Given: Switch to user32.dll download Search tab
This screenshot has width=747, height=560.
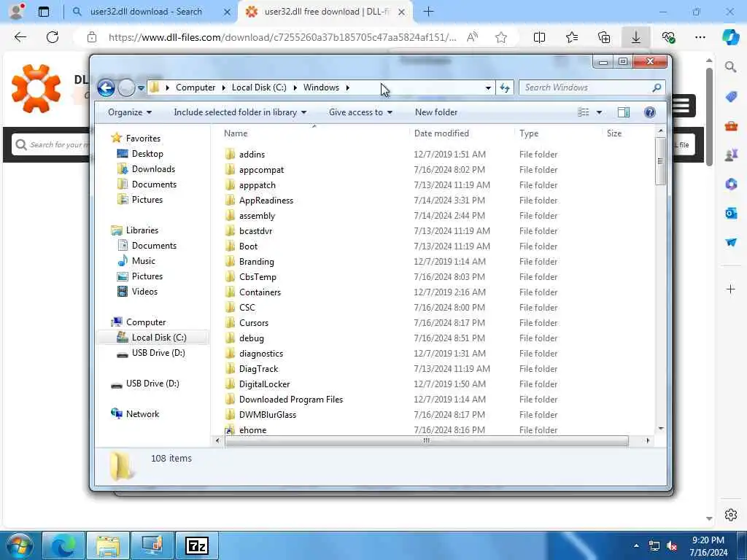Looking at the screenshot, I should 146,12.
